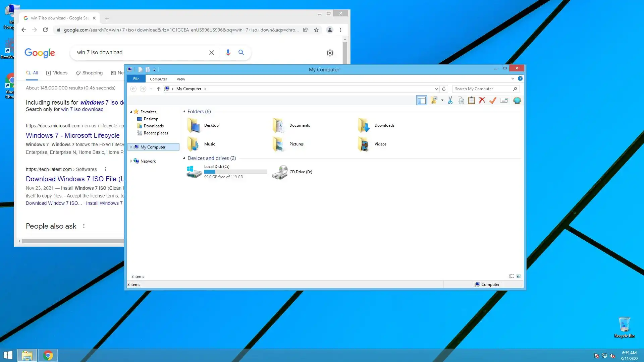Click the orange checkmark Properties icon

coord(493,100)
